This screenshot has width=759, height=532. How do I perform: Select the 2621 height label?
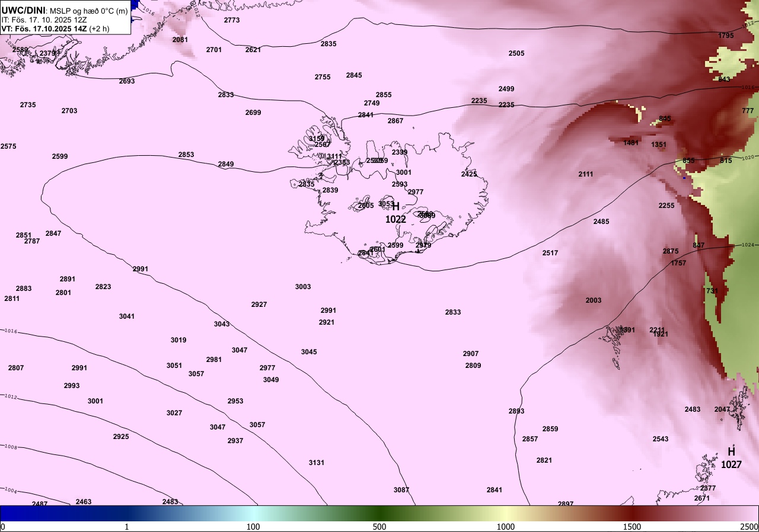(253, 50)
